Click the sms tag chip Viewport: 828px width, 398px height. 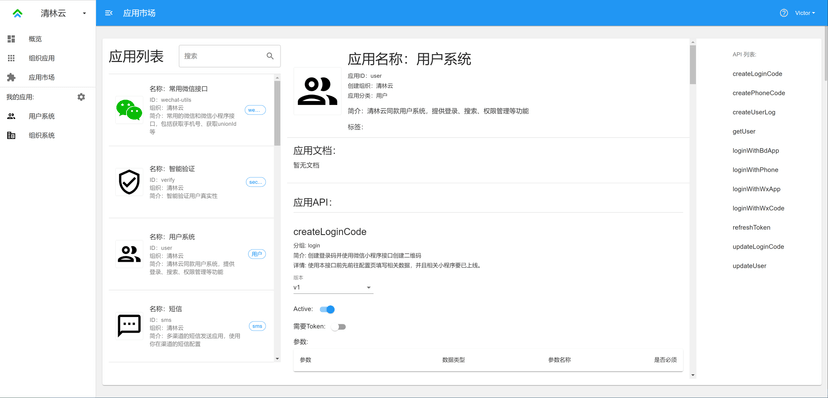click(257, 326)
